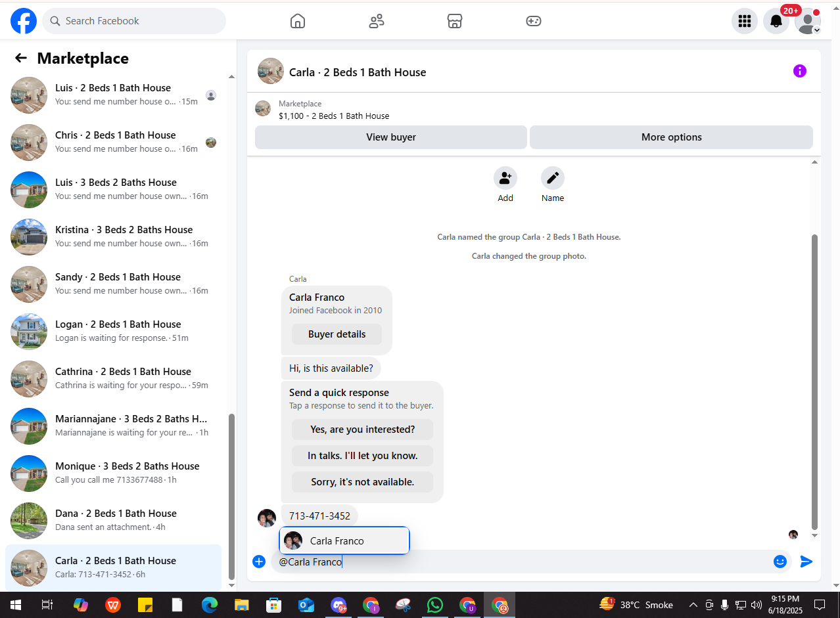The image size is (840, 618).
Task: Send quick response Sorry, it's not available.
Action: 362,482
